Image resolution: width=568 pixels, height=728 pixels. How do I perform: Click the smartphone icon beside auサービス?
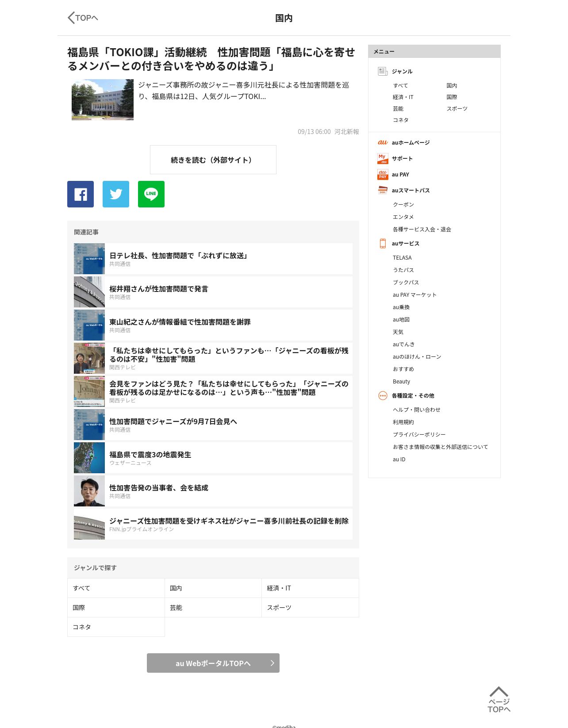(x=383, y=243)
